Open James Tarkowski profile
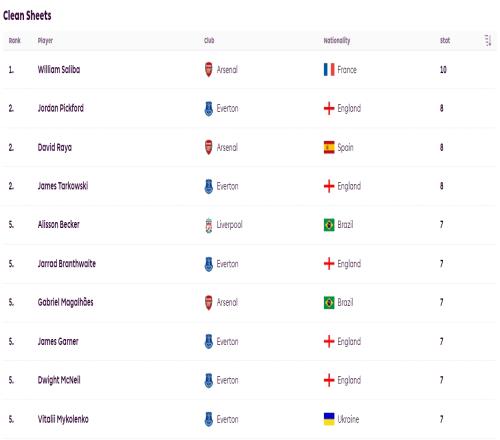 point(63,186)
